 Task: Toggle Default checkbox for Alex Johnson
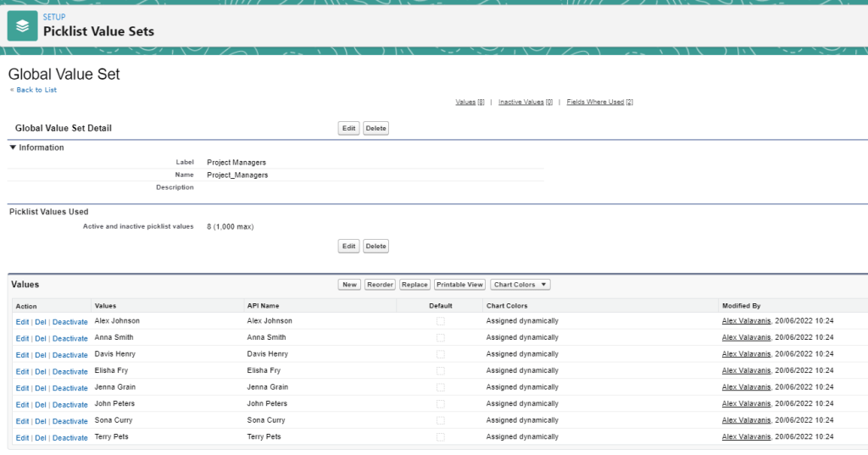coord(440,321)
